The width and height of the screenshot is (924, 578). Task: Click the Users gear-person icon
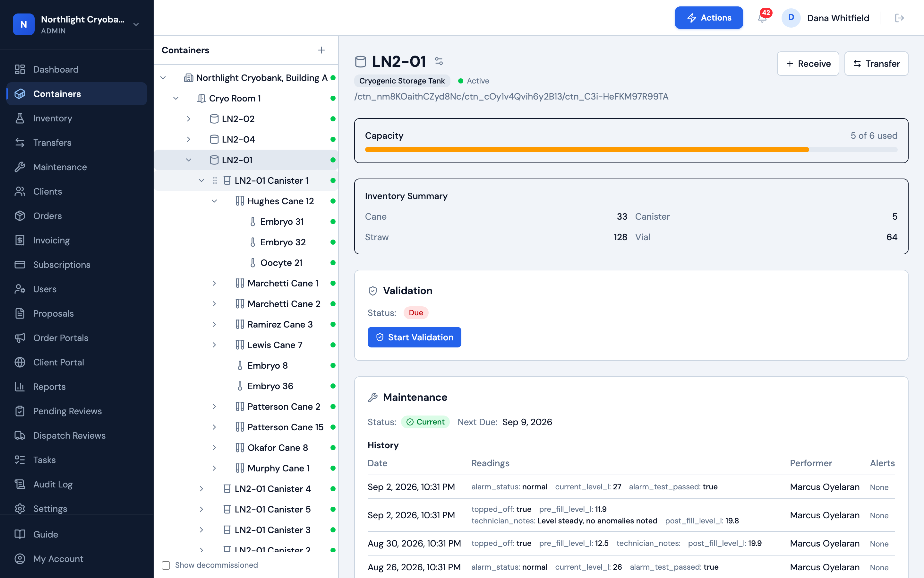[20, 289]
